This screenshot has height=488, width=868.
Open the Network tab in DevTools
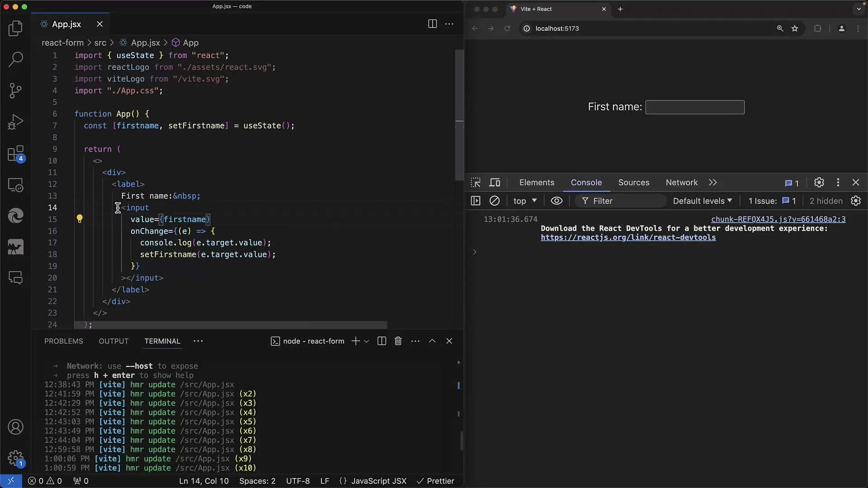click(682, 183)
